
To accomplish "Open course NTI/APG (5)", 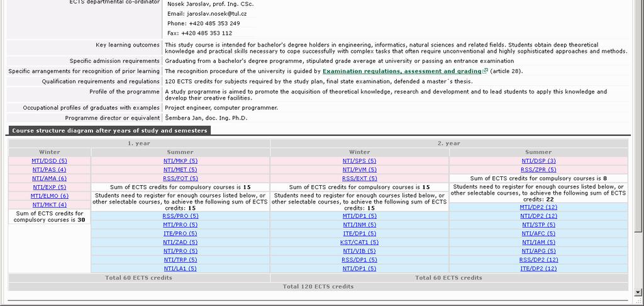I will (538, 251).
